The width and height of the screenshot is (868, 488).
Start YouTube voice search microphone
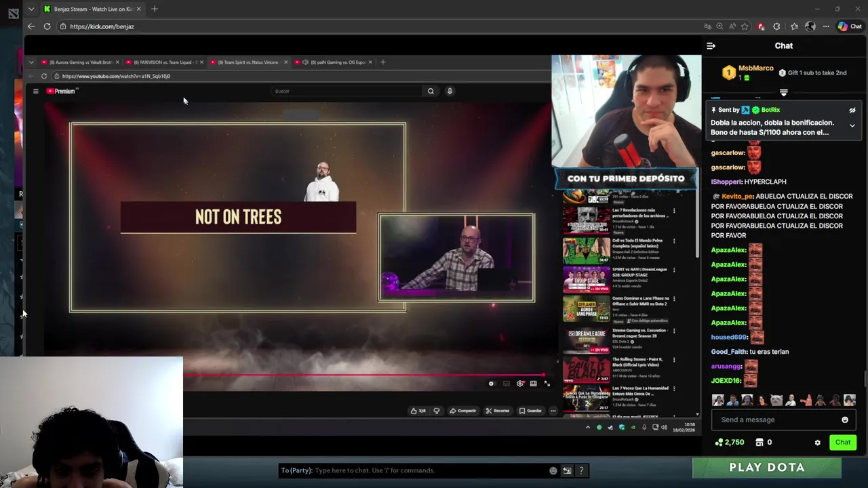point(450,91)
